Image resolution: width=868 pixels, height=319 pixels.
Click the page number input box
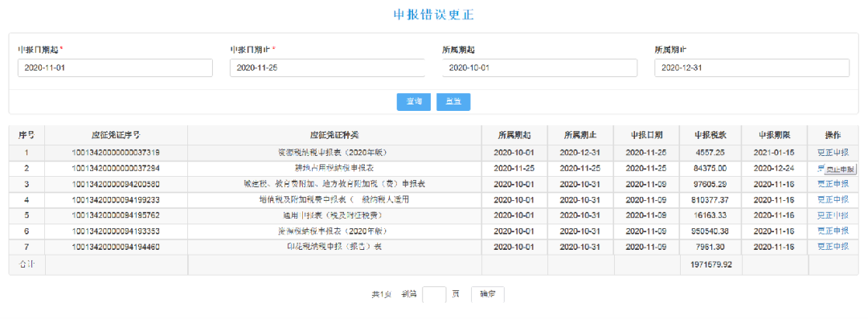[434, 295]
